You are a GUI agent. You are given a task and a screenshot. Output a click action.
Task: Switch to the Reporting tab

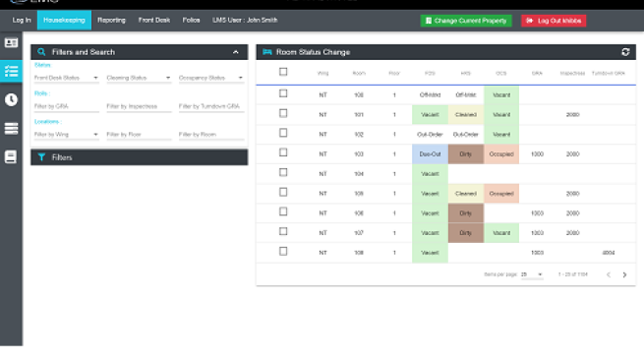(111, 20)
